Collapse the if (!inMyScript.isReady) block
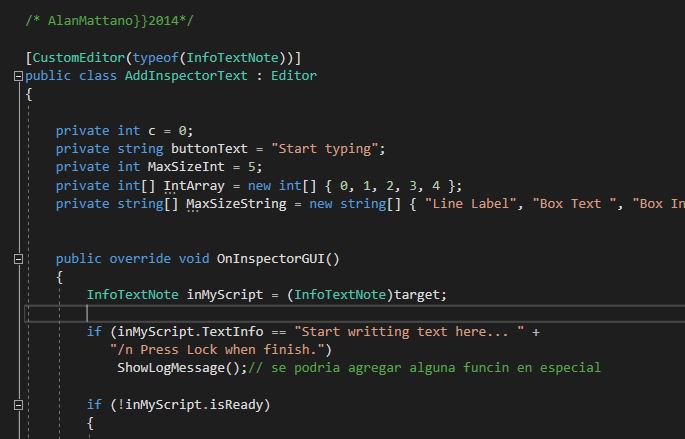Viewport: 685px width, 439px height. tap(18, 405)
